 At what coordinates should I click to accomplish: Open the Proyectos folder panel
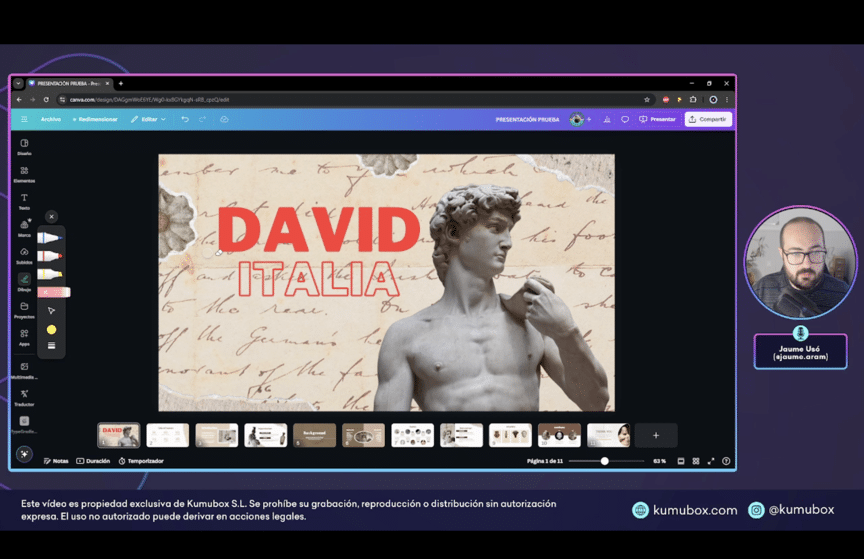pyautogui.click(x=24, y=308)
